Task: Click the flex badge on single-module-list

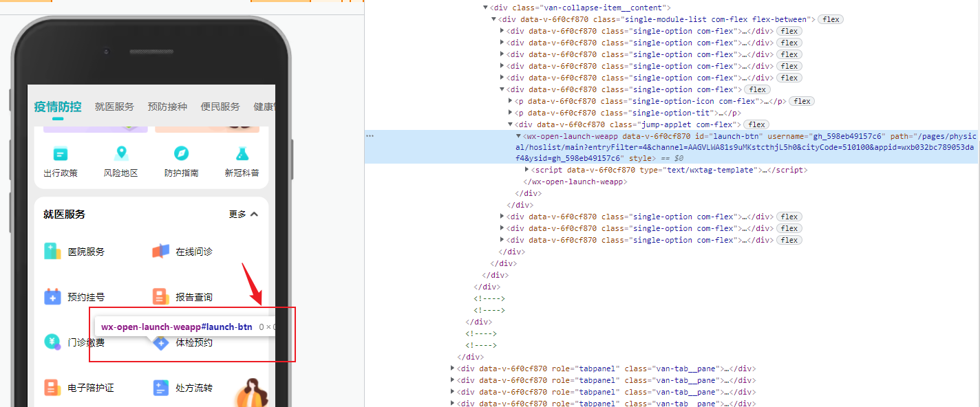Action: pos(831,19)
